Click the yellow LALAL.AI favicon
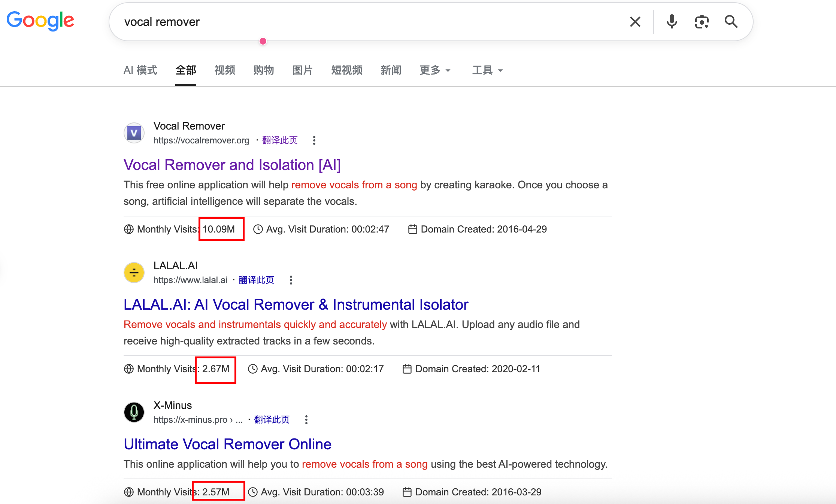This screenshot has width=836, height=504. coord(134,273)
